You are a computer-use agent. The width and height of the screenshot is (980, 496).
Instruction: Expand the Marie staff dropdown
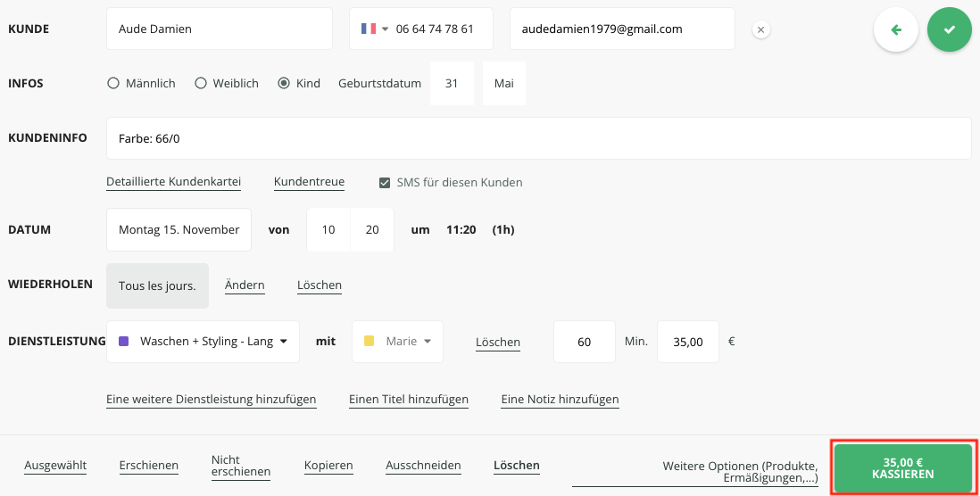398,342
